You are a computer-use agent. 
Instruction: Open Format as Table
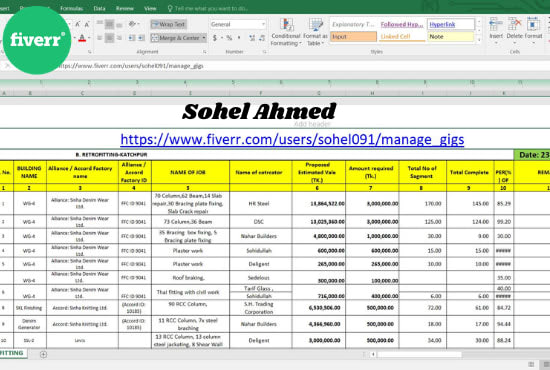click(315, 32)
